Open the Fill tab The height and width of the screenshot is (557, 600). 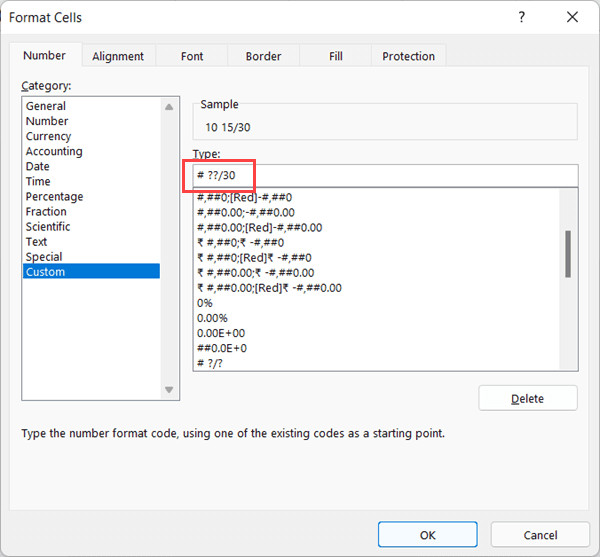[335, 57]
